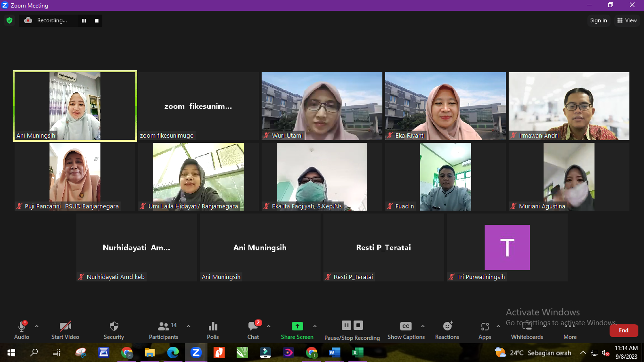Image resolution: width=644 pixels, height=362 pixels.
Task: Open the Security shield icon
Action: [x=114, y=326]
